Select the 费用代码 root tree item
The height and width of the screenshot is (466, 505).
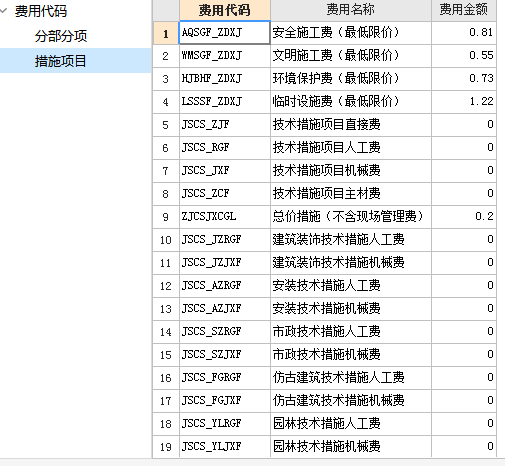pos(41,11)
